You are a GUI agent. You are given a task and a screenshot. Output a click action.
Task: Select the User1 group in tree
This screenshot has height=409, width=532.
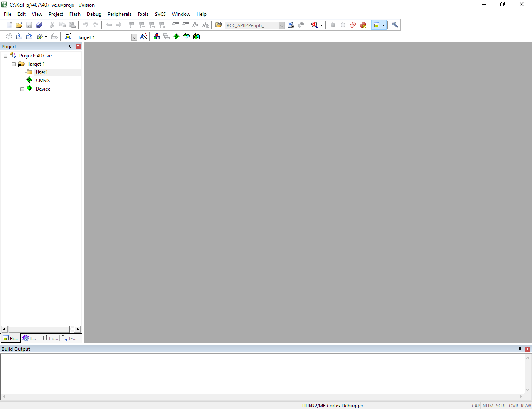pos(42,72)
